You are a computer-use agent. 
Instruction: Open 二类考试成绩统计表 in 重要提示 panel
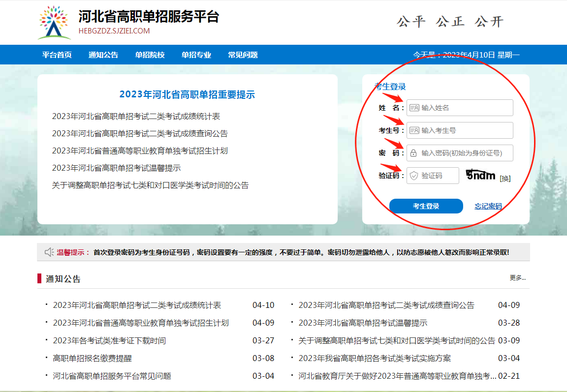(136, 117)
